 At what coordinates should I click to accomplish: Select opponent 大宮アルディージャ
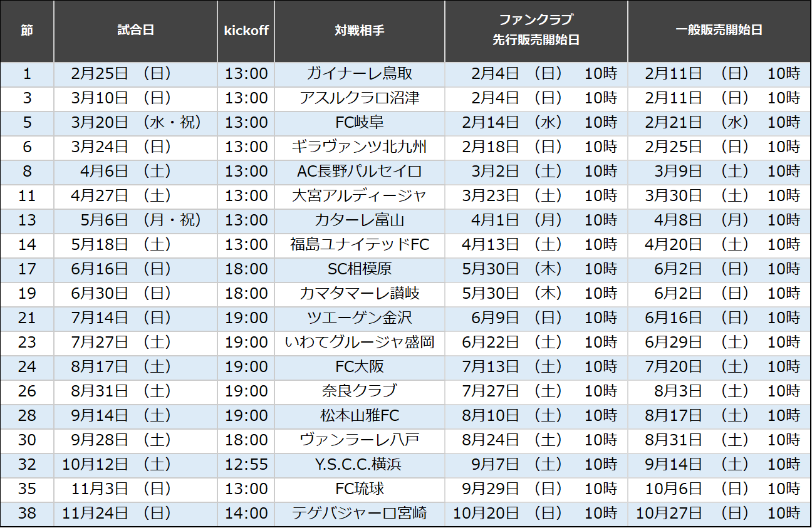pyautogui.click(x=360, y=196)
